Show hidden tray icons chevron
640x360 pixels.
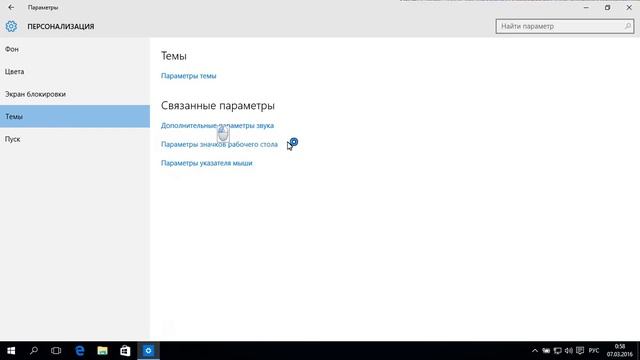click(x=535, y=351)
